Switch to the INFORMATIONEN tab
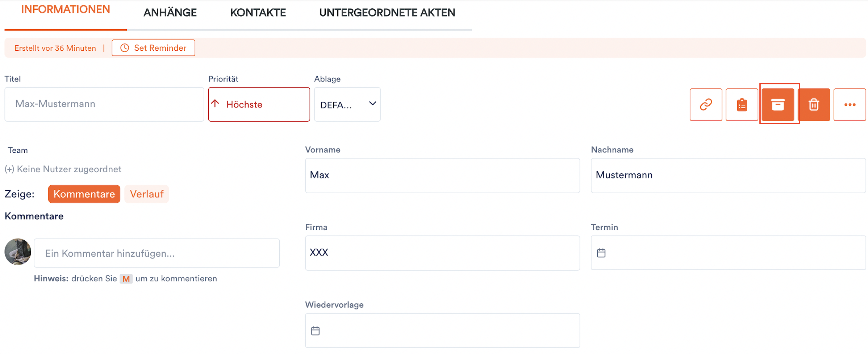This screenshot has width=868, height=354. (x=66, y=9)
